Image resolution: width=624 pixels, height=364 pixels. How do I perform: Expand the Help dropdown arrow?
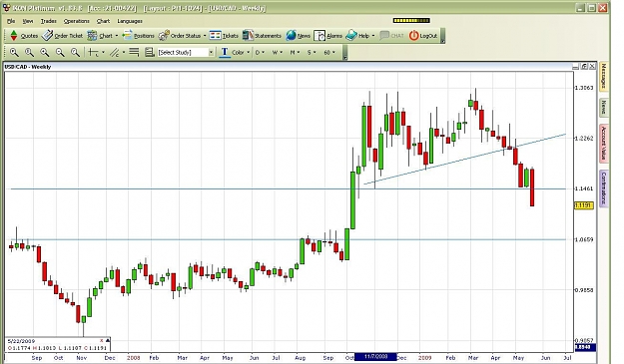[373, 36]
